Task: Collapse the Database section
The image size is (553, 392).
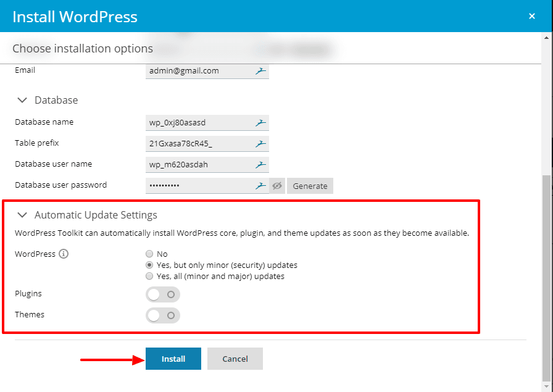Action: pos(22,100)
